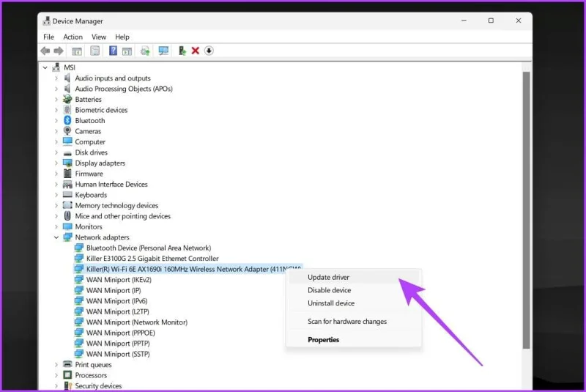Click the vertical scrollbar thumb
586x392 pixels.
pyautogui.click(x=526, y=210)
